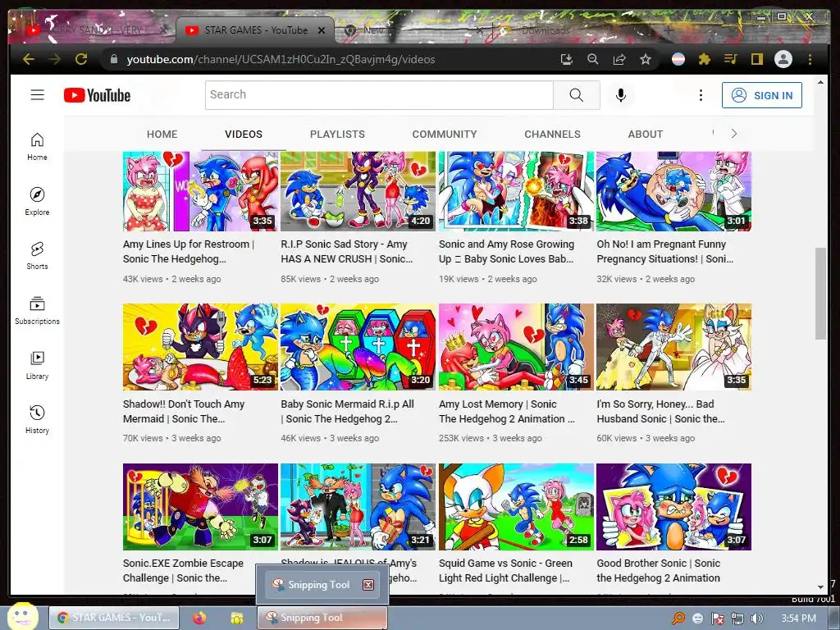Open Library in sidebar
Image resolution: width=840 pixels, height=630 pixels.
tap(37, 365)
